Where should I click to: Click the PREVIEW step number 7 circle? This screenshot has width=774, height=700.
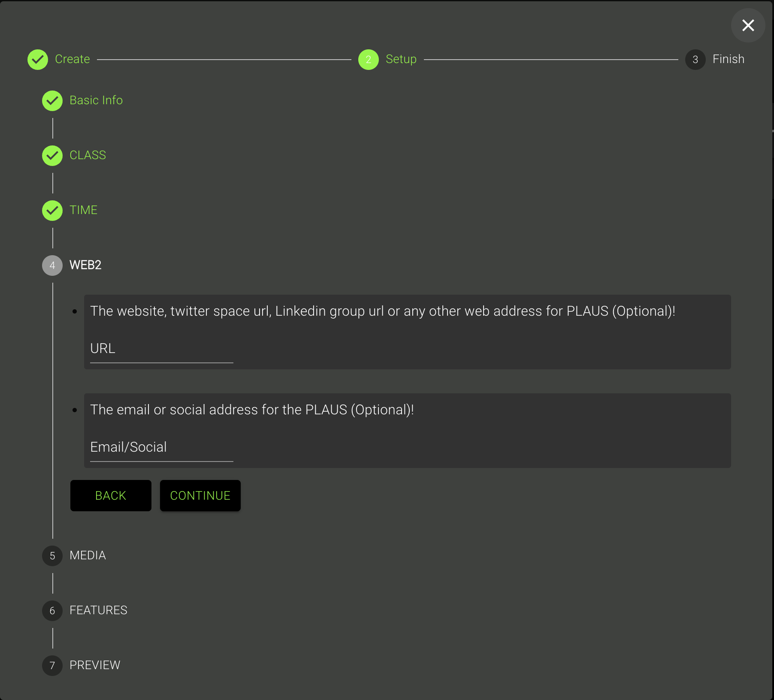pyautogui.click(x=52, y=666)
